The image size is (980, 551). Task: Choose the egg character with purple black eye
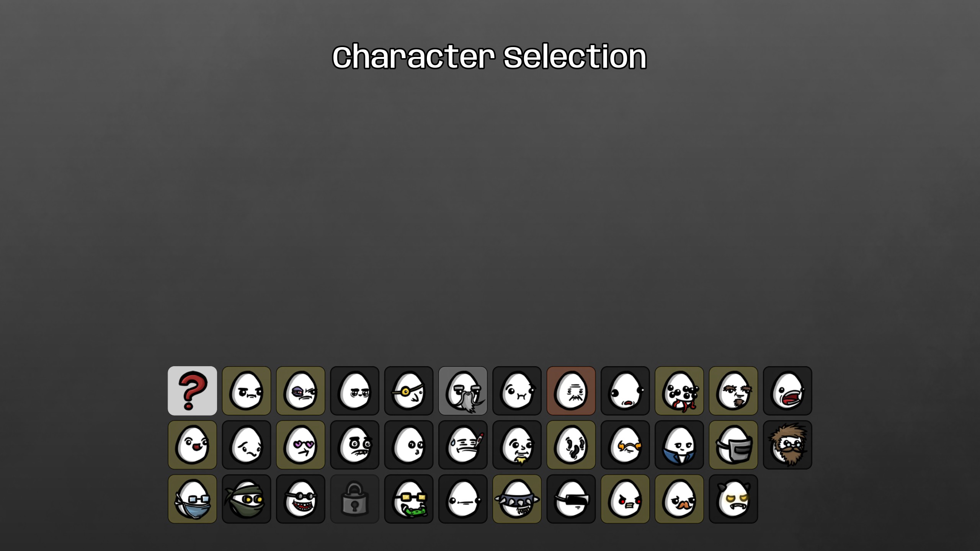[x=301, y=391]
